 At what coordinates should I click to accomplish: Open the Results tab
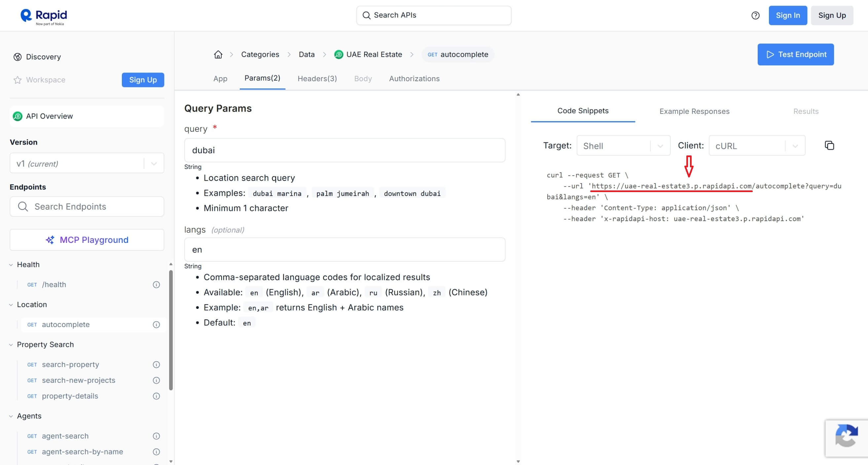coord(806,112)
